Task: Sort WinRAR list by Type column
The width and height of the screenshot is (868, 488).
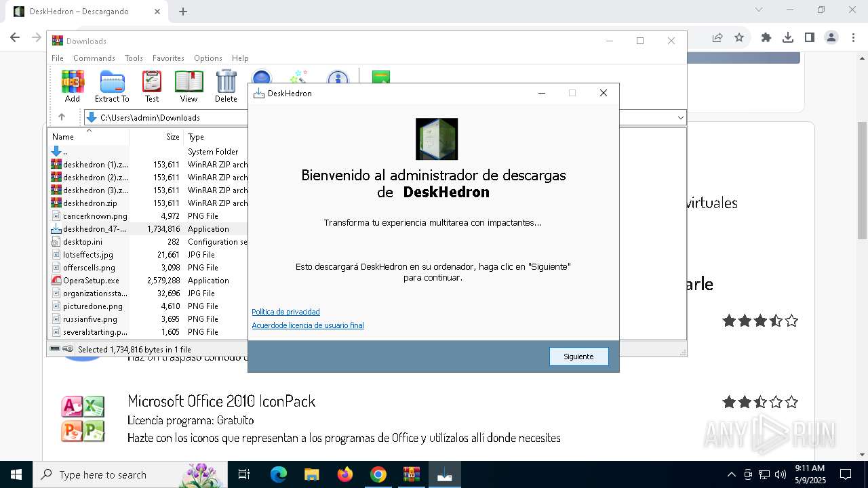Action: coord(216,137)
